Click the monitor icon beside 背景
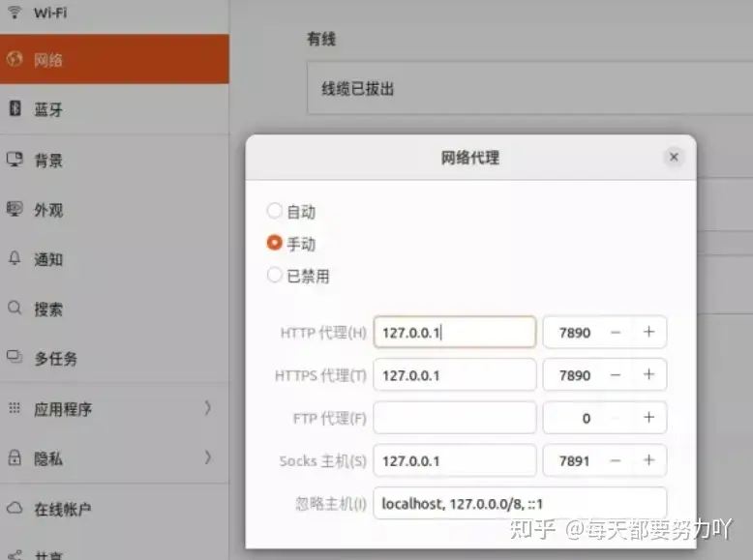This screenshot has height=560, width=753. 15,159
